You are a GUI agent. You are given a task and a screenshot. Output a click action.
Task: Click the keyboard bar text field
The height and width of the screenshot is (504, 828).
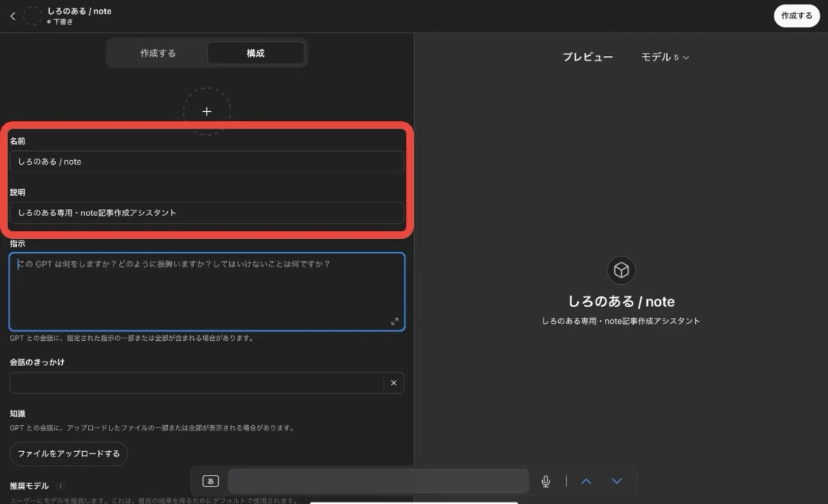coord(378,481)
